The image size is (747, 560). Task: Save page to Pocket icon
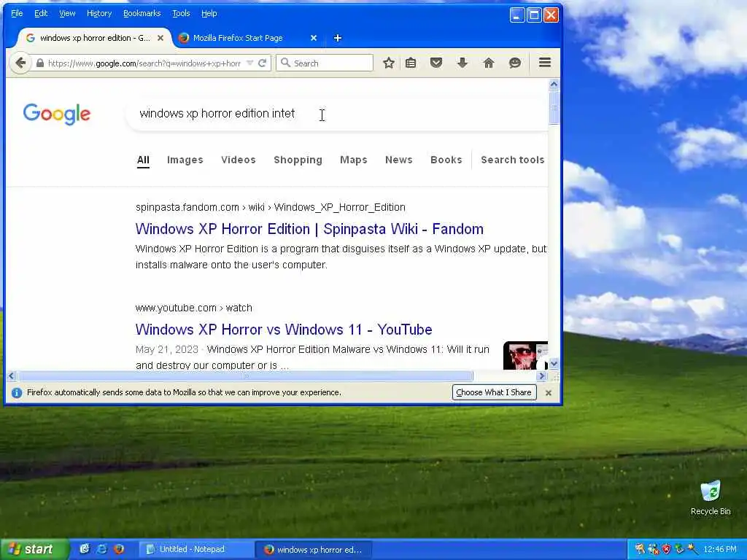(436, 63)
